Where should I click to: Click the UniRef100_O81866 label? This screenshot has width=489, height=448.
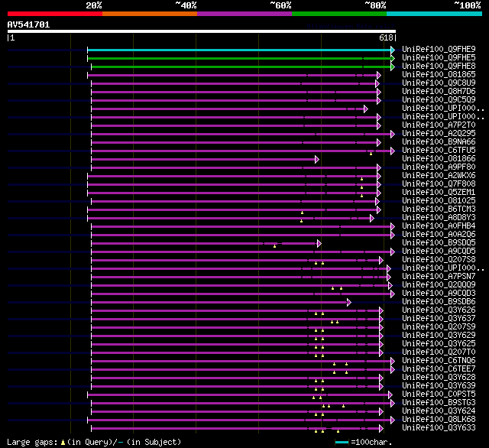tap(439, 159)
